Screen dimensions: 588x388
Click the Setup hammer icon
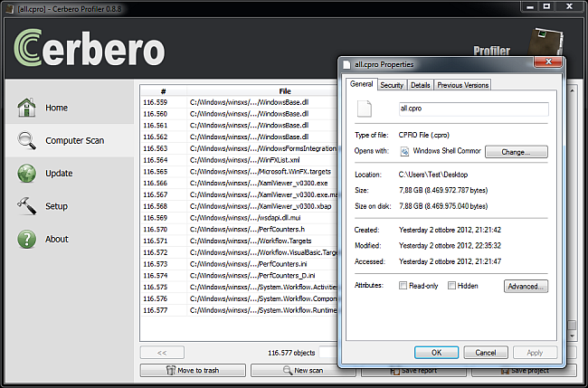(26, 206)
